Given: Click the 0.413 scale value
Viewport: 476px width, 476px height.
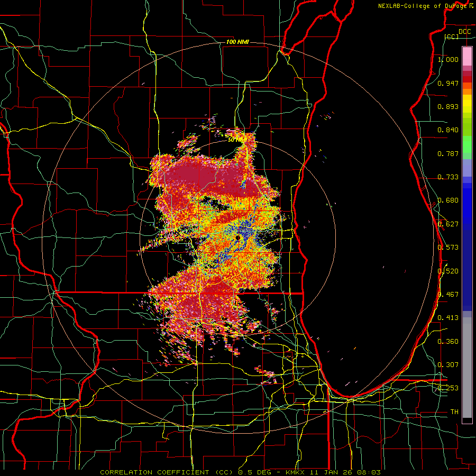Looking at the screenshot, I should coord(448,317).
